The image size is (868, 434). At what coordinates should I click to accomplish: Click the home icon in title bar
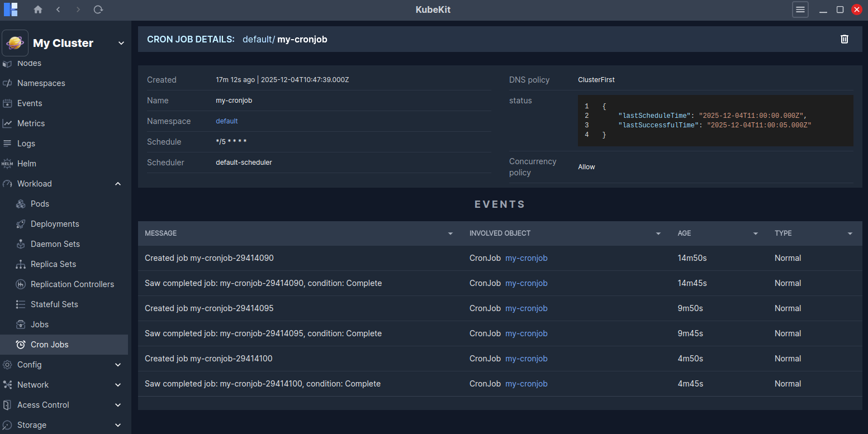point(38,9)
